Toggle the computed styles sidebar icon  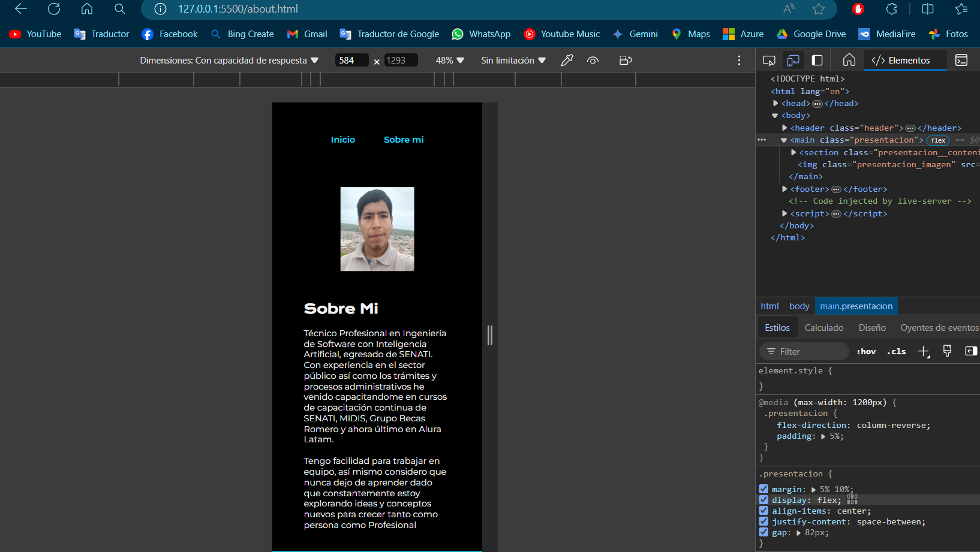[971, 352]
